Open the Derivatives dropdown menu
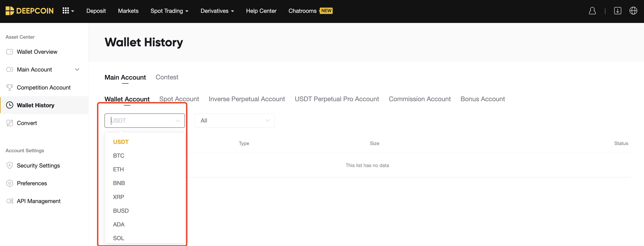 point(217,11)
